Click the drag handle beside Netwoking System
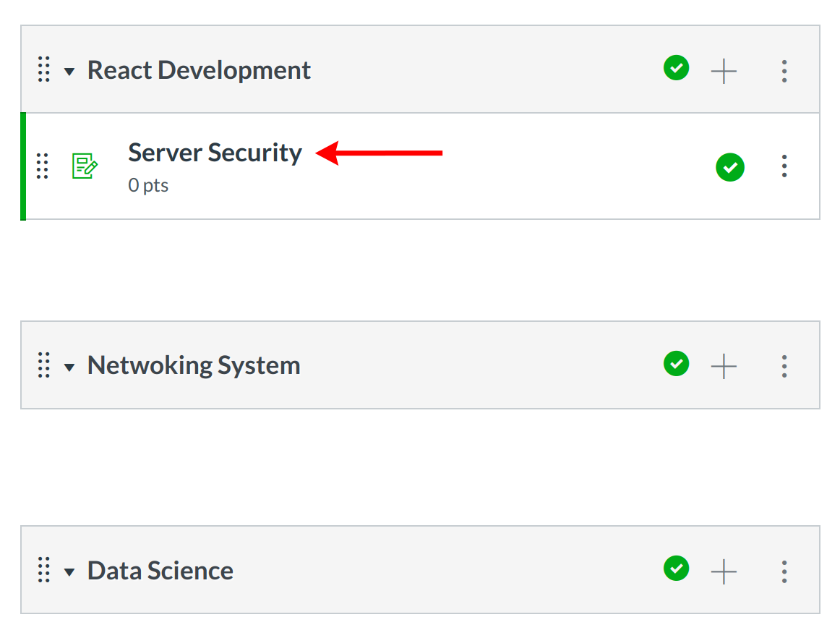Screen dimensions: 840x638 (x=43, y=365)
